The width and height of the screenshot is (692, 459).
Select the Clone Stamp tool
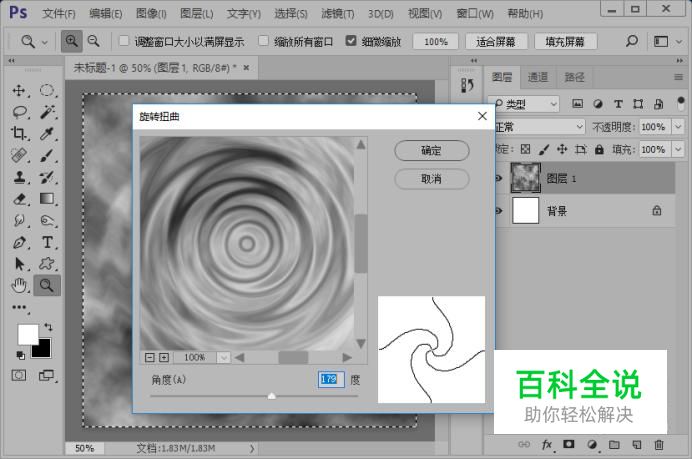(19, 177)
